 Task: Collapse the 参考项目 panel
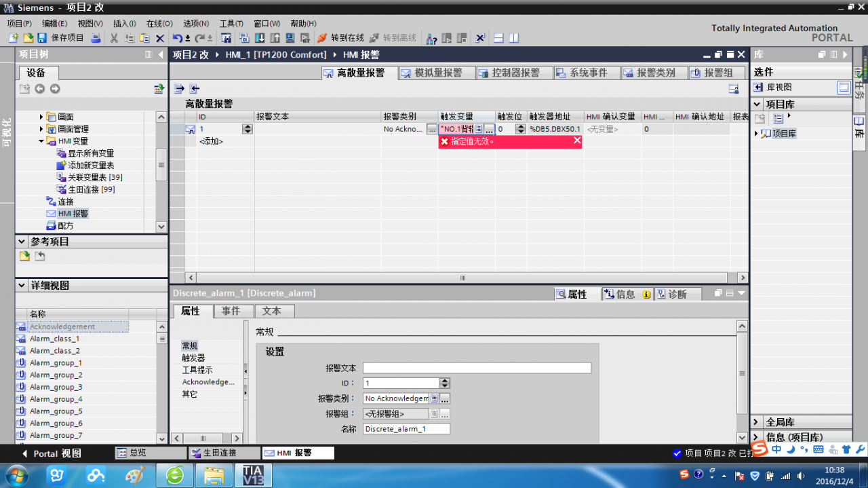pyautogui.click(x=22, y=241)
